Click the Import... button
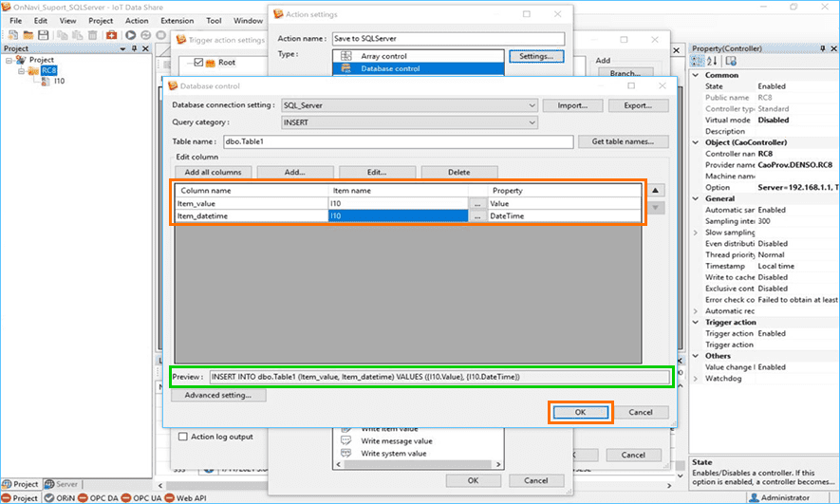This screenshot has height=504, width=840. (572, 105)
